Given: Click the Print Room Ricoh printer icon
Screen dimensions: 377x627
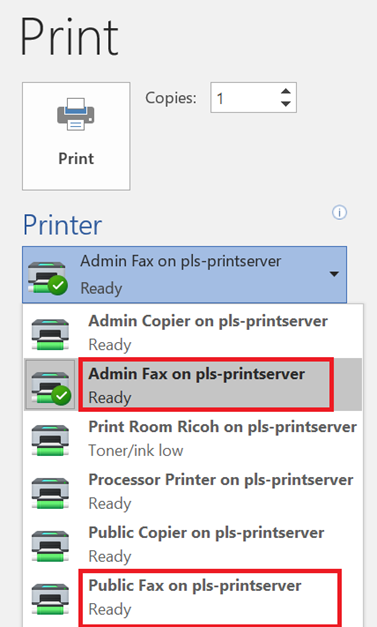Looking at the screenshot, I should pos(50,440).
